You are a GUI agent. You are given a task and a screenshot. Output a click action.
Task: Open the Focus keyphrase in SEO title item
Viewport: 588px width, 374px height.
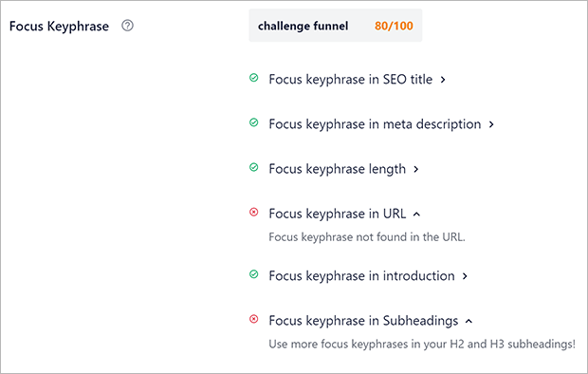[350, 79]
